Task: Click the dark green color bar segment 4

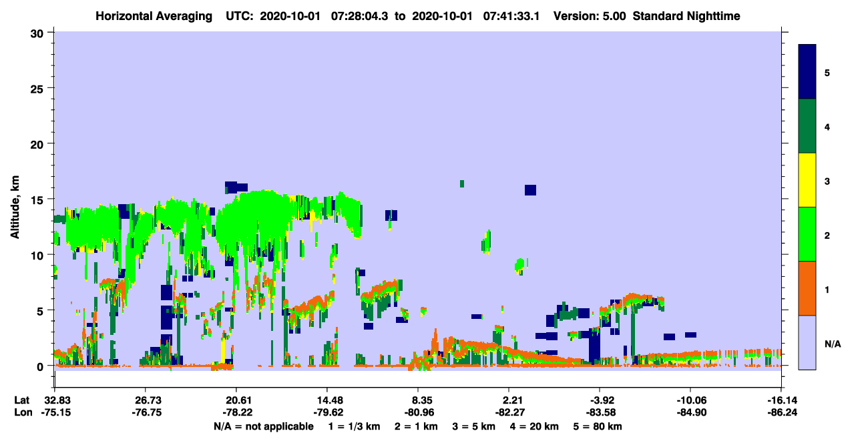Action: pos(807,126)
